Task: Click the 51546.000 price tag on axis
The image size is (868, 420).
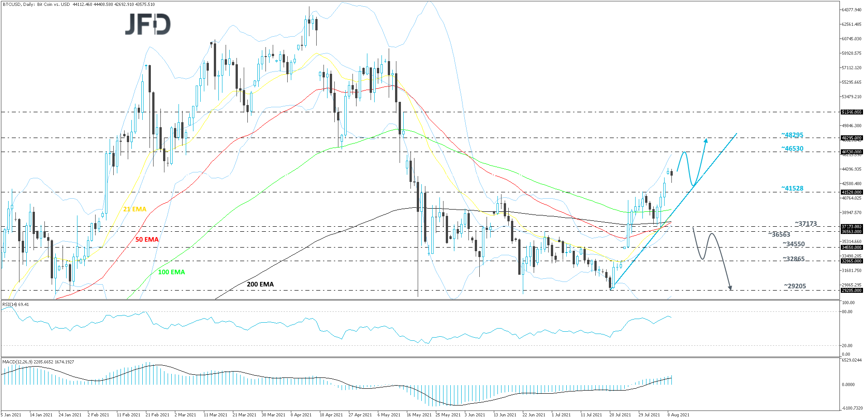Action: [x=852, y=112]
